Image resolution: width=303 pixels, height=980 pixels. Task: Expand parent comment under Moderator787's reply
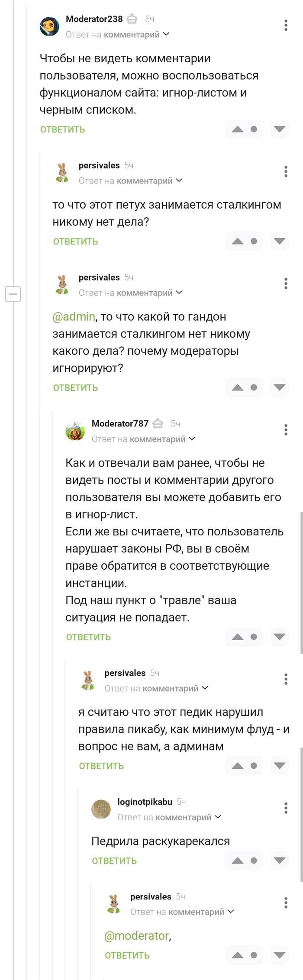tap(192, 438)
